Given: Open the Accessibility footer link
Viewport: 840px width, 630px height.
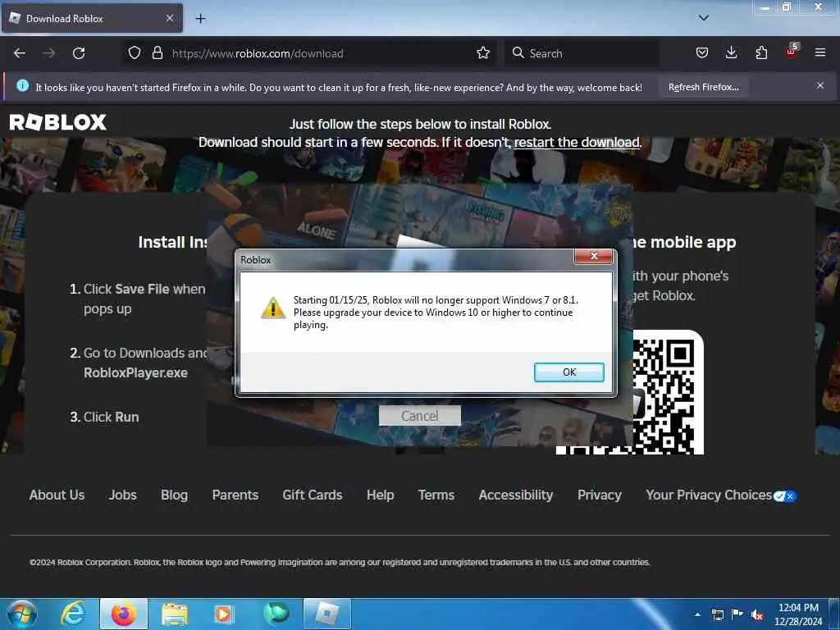Looking at the screenshot, I should coord(516,495).
